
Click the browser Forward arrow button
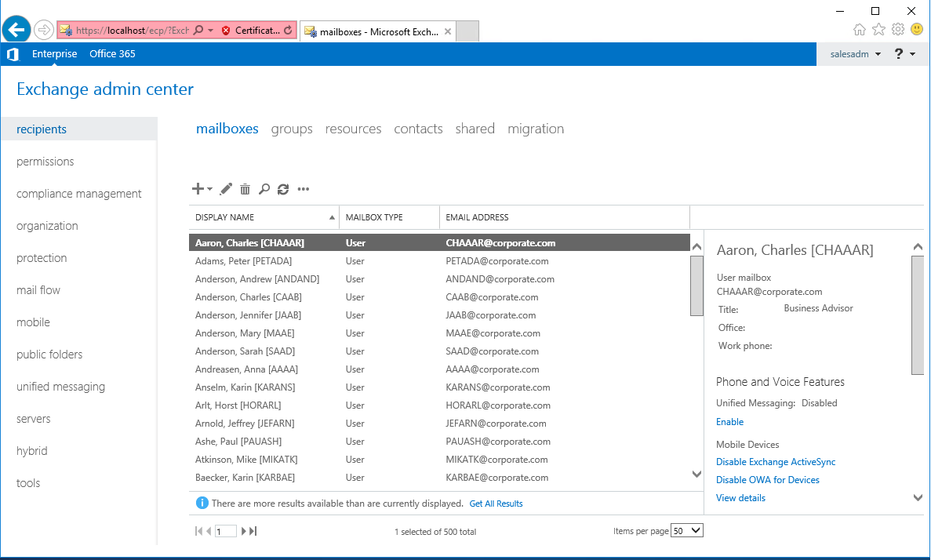[x=43, y=30]
